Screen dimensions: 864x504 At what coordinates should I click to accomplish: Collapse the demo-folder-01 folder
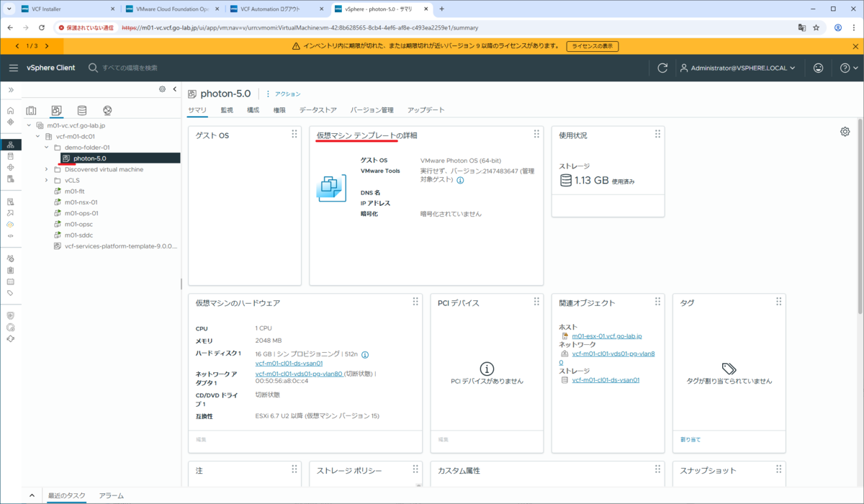click(47, 147)
